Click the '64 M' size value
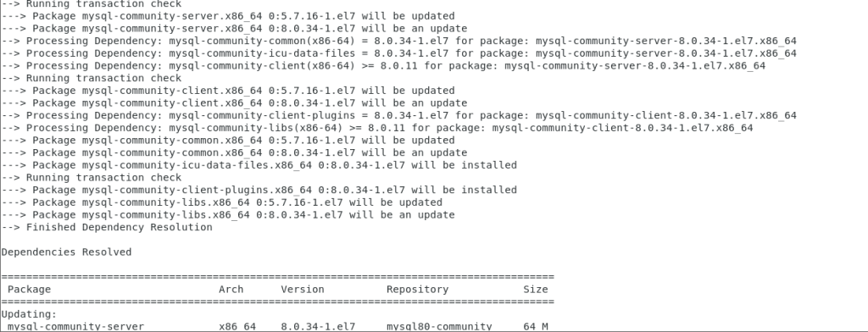This screenshot has height=332, width=868. click(x=536, y=326)
